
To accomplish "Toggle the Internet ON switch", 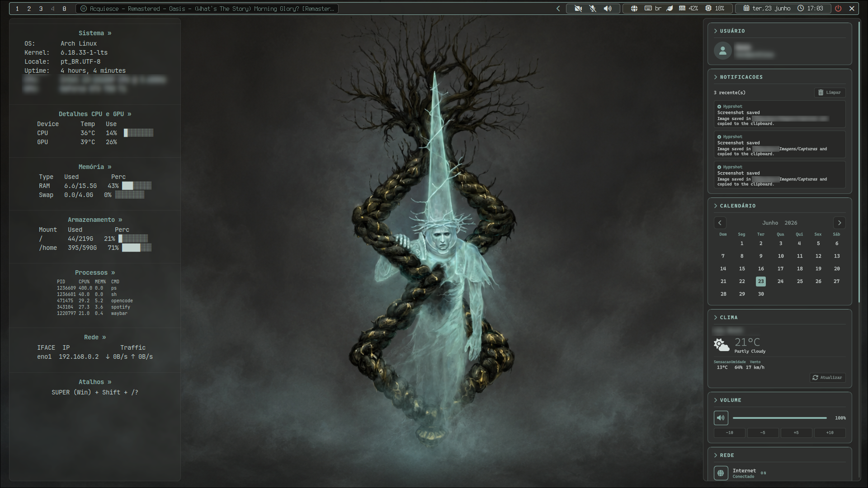I will pos(764,474).
